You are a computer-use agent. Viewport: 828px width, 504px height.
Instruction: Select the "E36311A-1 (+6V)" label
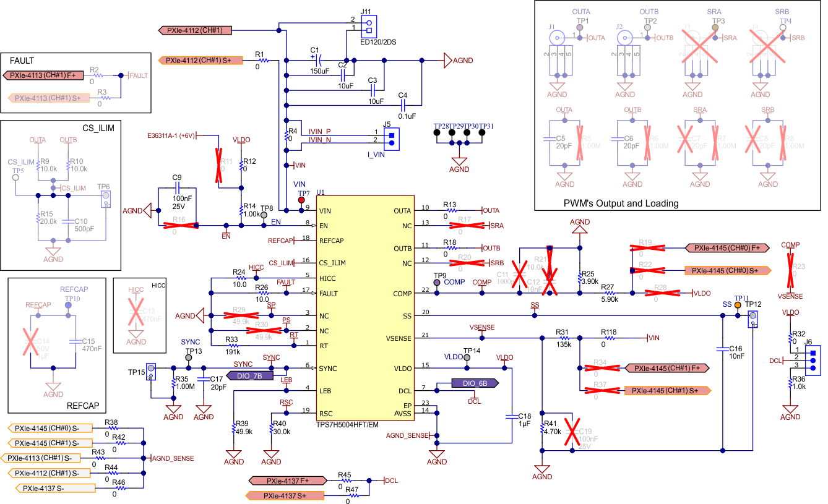pyautogui.click(x=171, y=135)
